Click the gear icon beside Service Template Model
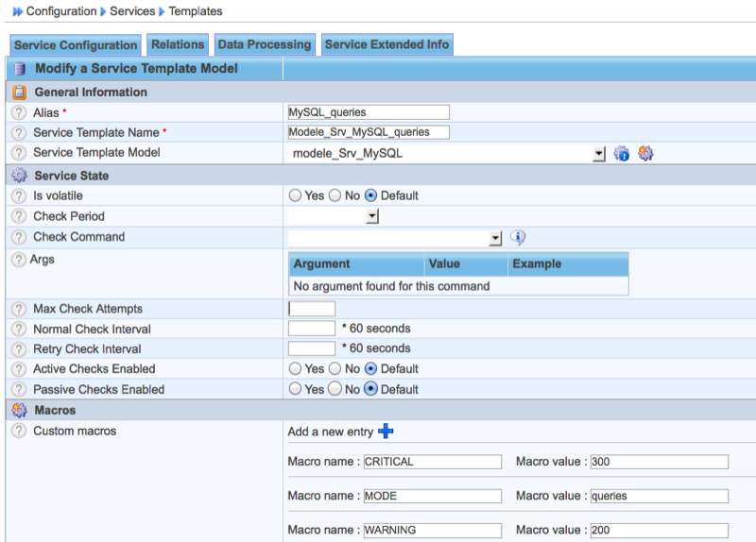This screenshot has height=542, width=756. click(646, 153)
